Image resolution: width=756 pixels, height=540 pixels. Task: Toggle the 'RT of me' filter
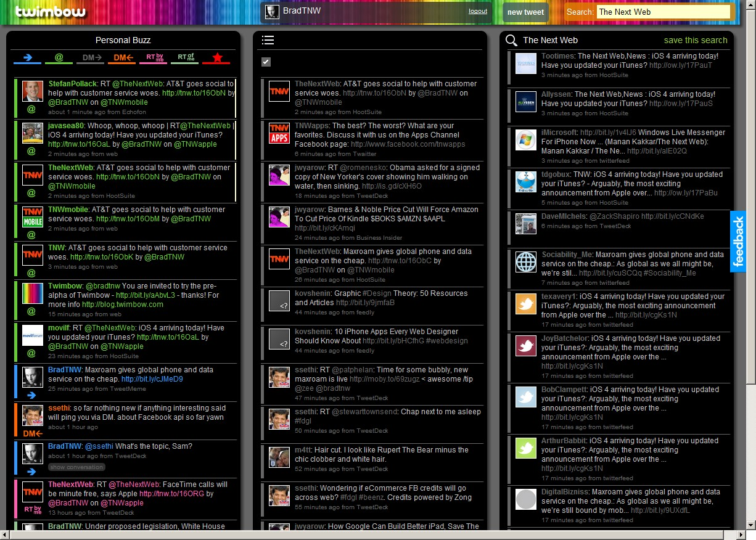click(185, 58)
